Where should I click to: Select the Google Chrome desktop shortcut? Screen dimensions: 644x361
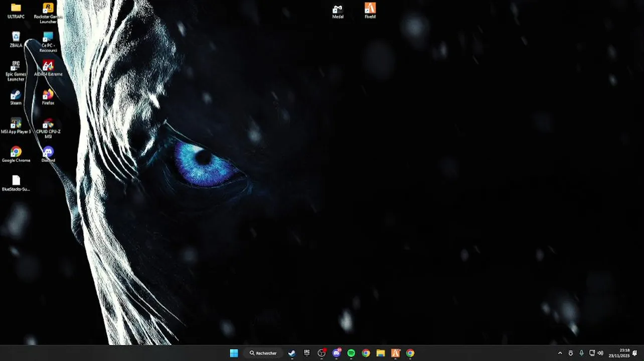click(16, 155)
